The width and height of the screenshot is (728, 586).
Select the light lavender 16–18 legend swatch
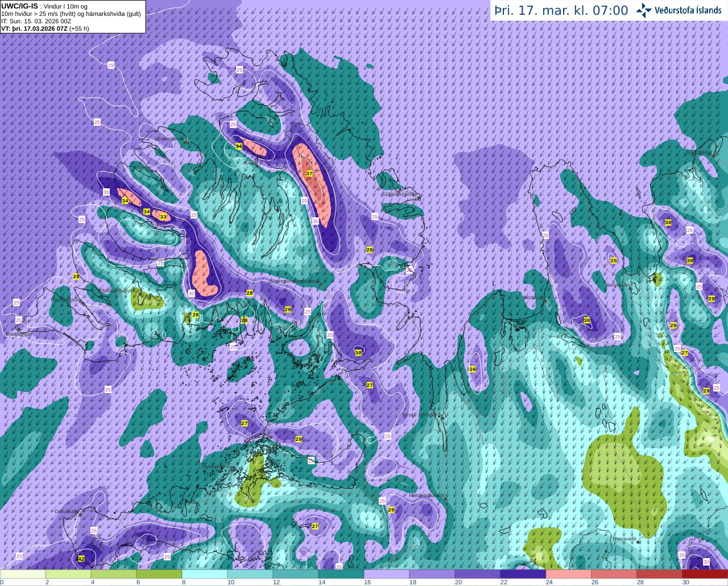(x=387, y=574)
